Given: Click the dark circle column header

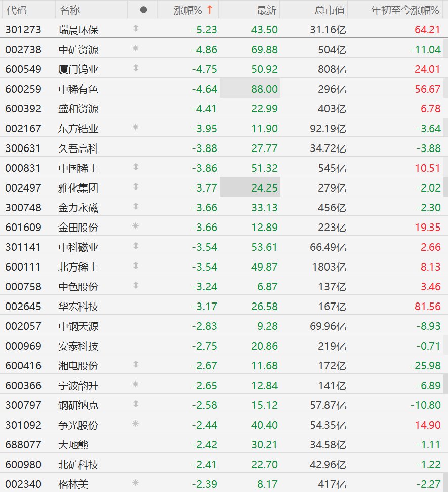Looking at the screenshot, I should click(143, 10).
